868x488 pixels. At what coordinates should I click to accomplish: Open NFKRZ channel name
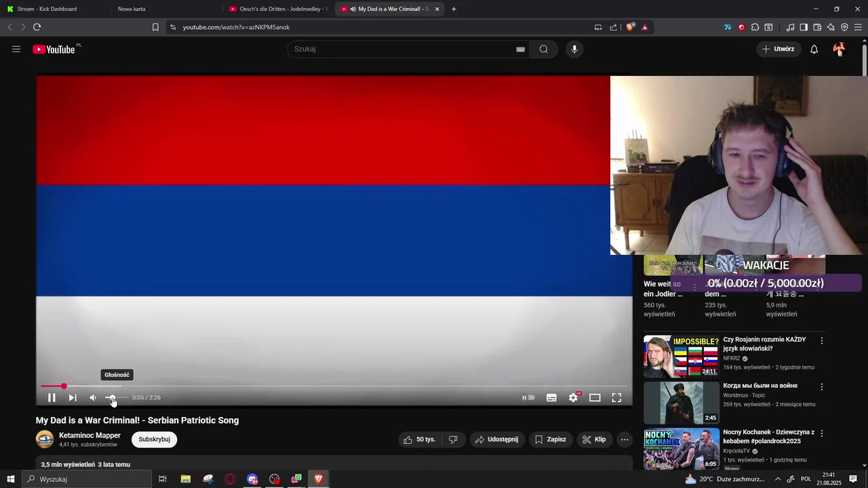tap(732, 359)
